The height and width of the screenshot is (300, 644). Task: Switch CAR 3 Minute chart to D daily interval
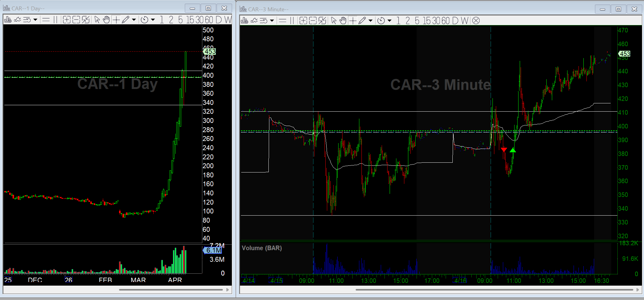(455, 20)
